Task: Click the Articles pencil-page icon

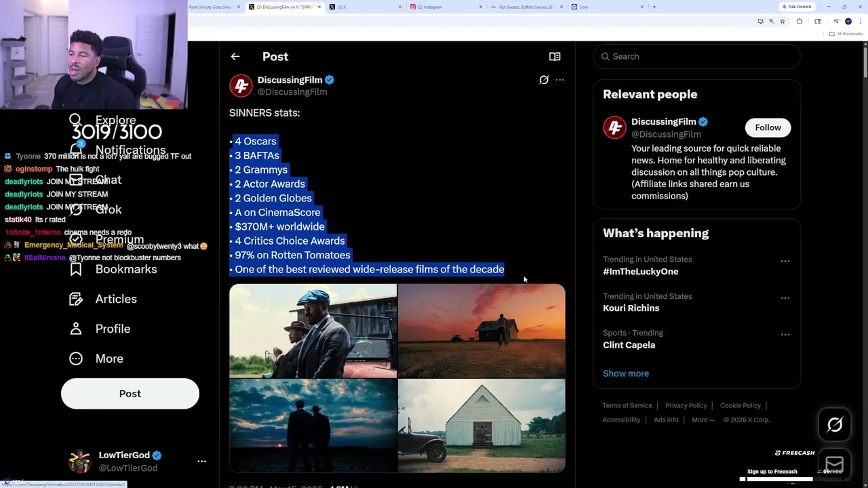Action: point(76,299)
